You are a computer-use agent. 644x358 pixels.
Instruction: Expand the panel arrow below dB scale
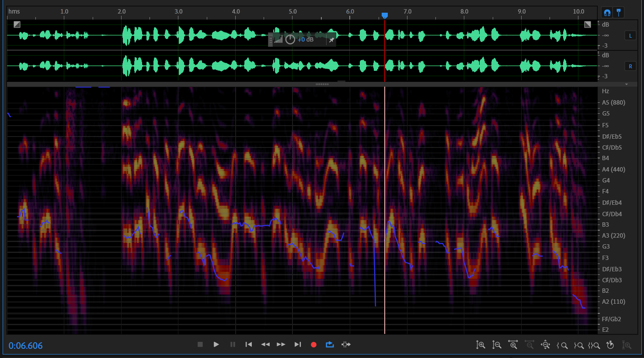click(x=627, y=84)
